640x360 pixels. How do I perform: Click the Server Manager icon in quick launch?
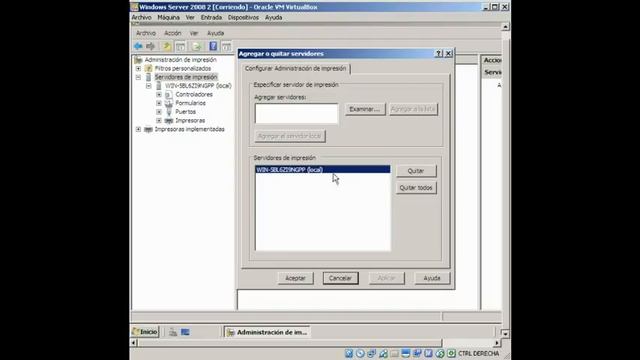[173, 332]
